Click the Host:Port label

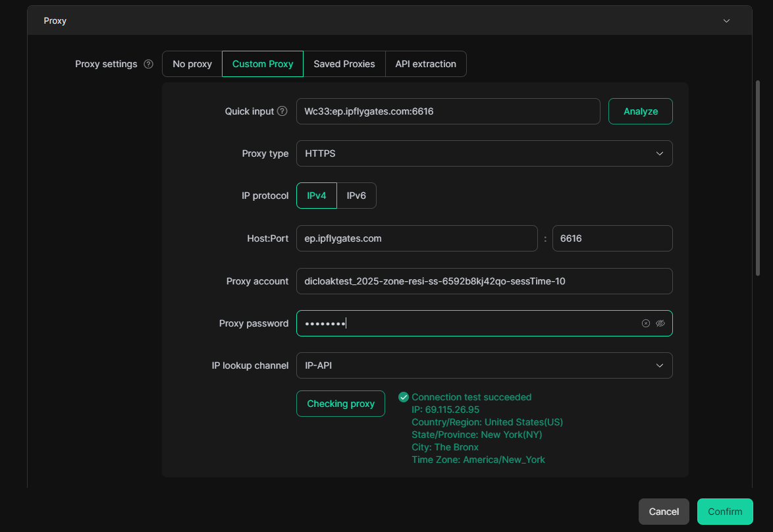click(x=268, y=238)
